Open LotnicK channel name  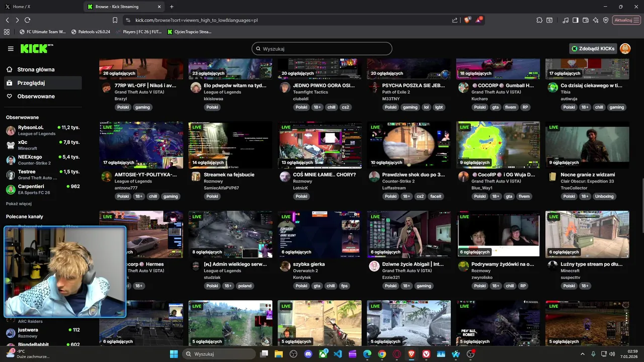[300, 188]
